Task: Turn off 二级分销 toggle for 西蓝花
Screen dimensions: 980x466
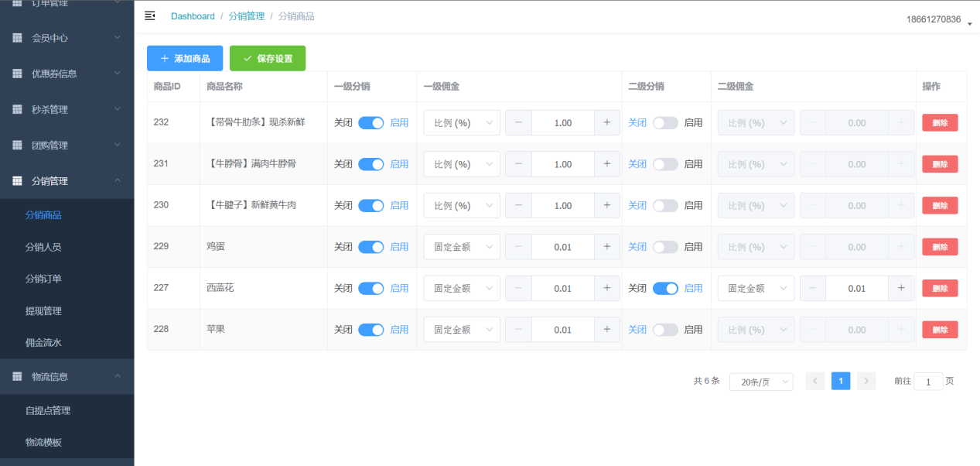Action: click(665, 288)
